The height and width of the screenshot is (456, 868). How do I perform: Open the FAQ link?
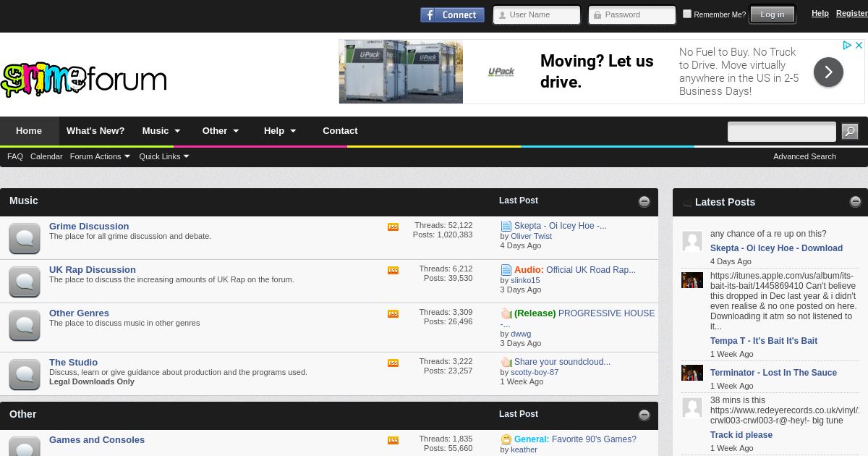[15, 156]
